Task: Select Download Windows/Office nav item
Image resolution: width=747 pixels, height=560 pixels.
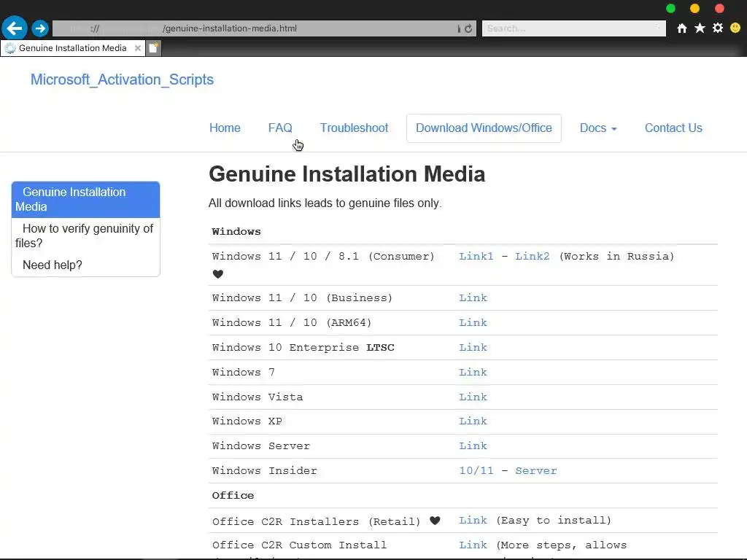Action: [x=484, y=128]
